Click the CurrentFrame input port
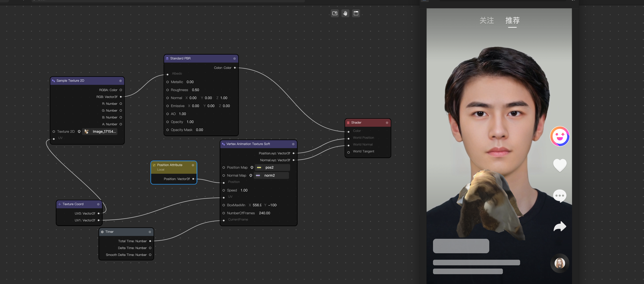This screenshot has height=284, width=644. click(x=224, y=221)
